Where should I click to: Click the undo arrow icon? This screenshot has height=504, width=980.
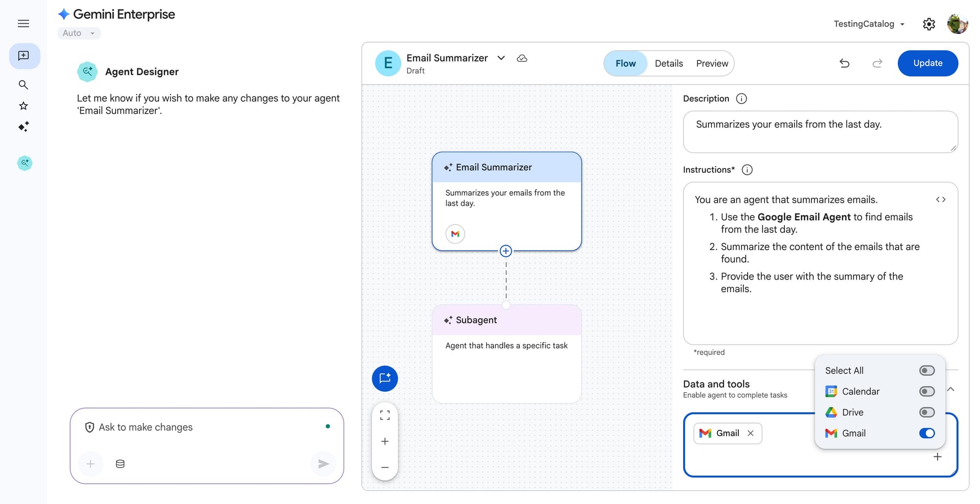pos(844,63)
